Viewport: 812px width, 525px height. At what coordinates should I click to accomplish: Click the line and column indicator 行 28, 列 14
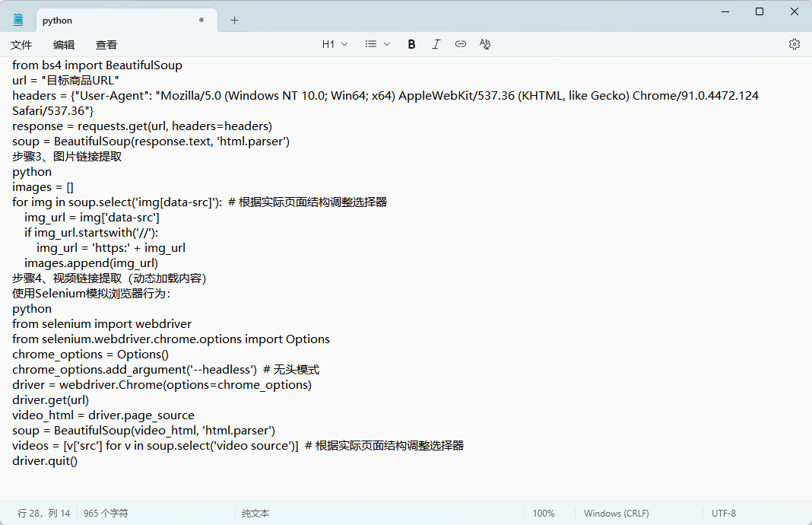(43, 513)
